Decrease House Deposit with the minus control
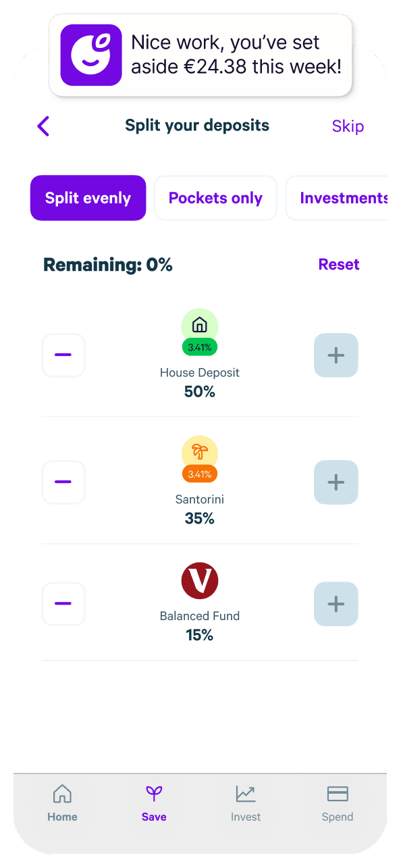Screen dimensions: 401x868 [63, 355]
